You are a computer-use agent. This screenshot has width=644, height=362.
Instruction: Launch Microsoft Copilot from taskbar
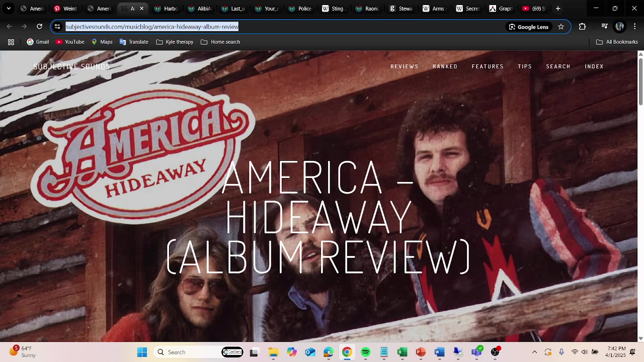291,352
